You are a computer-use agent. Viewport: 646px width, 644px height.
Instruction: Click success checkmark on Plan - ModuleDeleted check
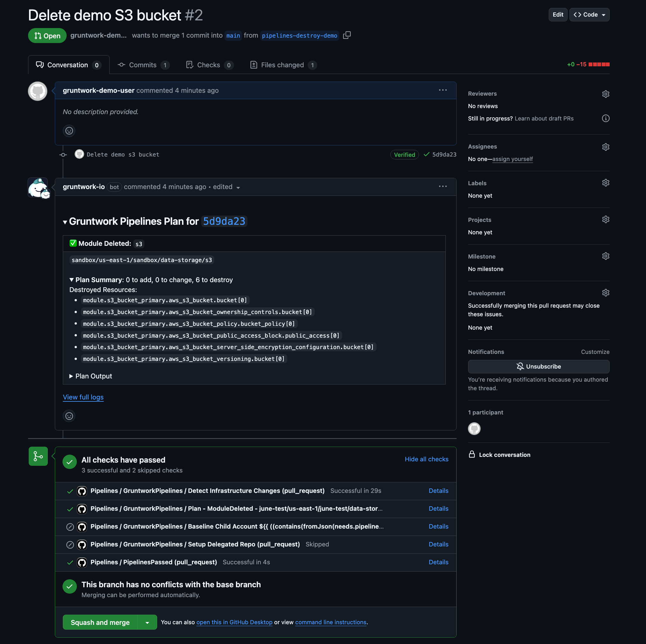coord(70,509)
